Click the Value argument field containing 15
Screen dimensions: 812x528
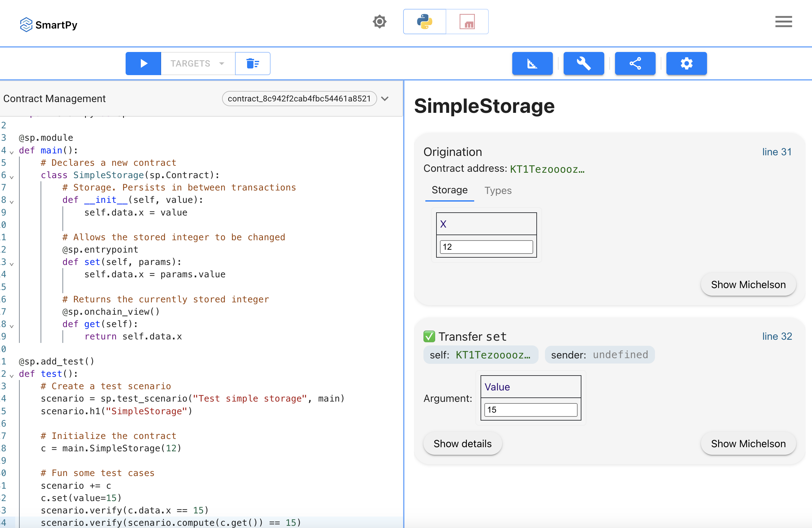click(531, 410)
